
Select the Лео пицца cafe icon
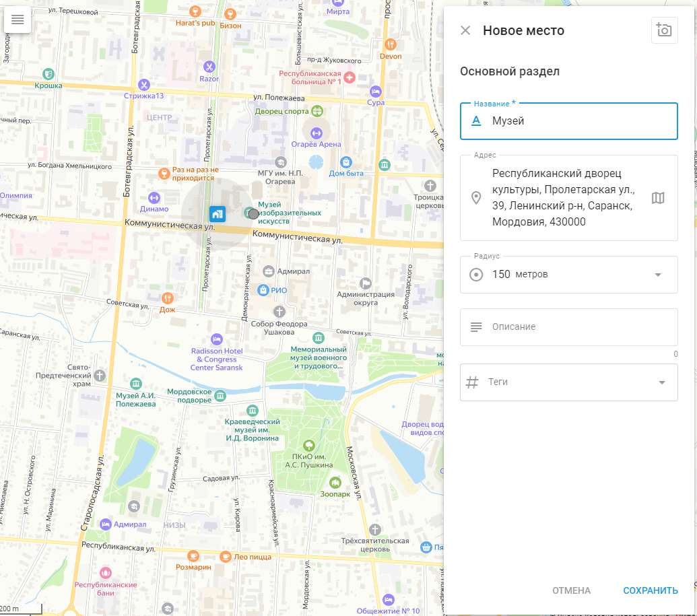point(226,557)
